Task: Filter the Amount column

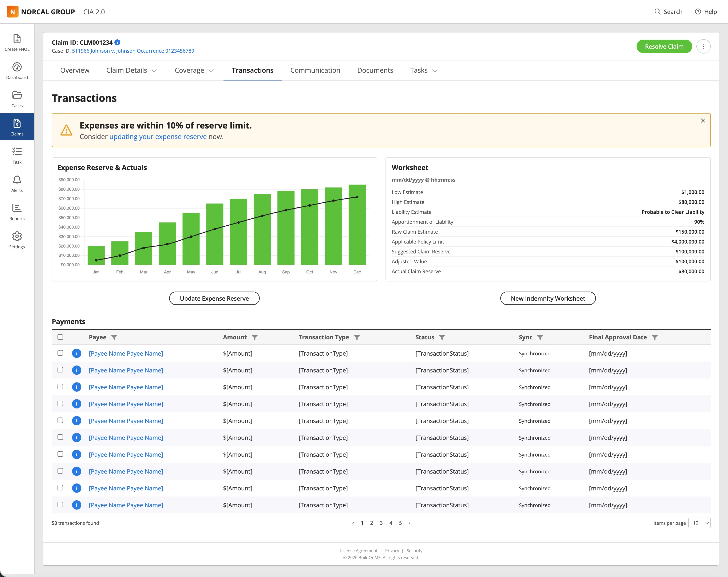Action: click(x=255, y=337)
